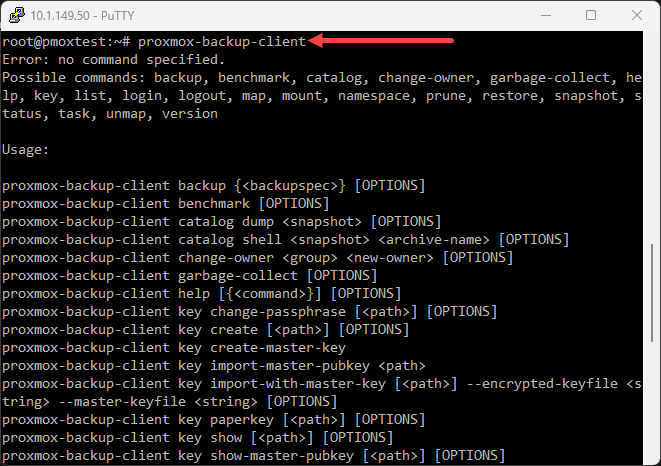661x466 pixels.
Task: Click the terminal vertical scrollbar thumb
Action: point(654,293)
